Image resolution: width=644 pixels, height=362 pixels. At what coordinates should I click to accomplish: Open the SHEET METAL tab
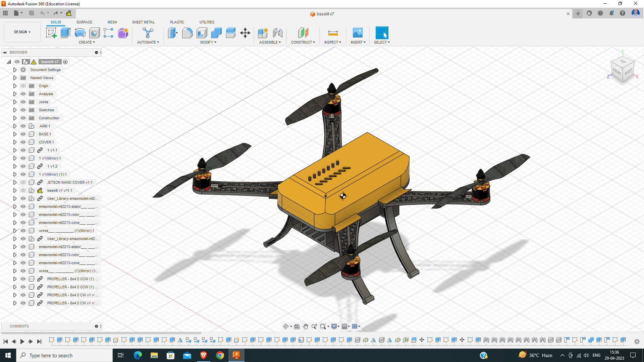coord(143,22)
